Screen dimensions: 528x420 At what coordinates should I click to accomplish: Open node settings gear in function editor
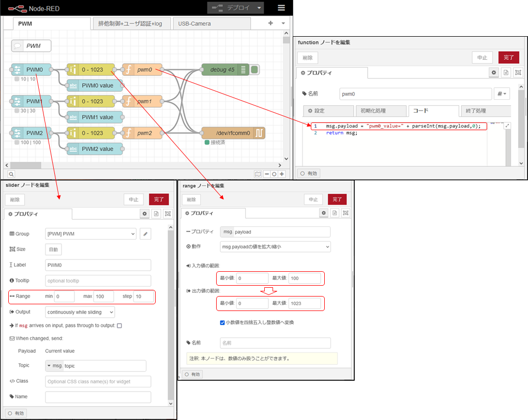(494, 73)
